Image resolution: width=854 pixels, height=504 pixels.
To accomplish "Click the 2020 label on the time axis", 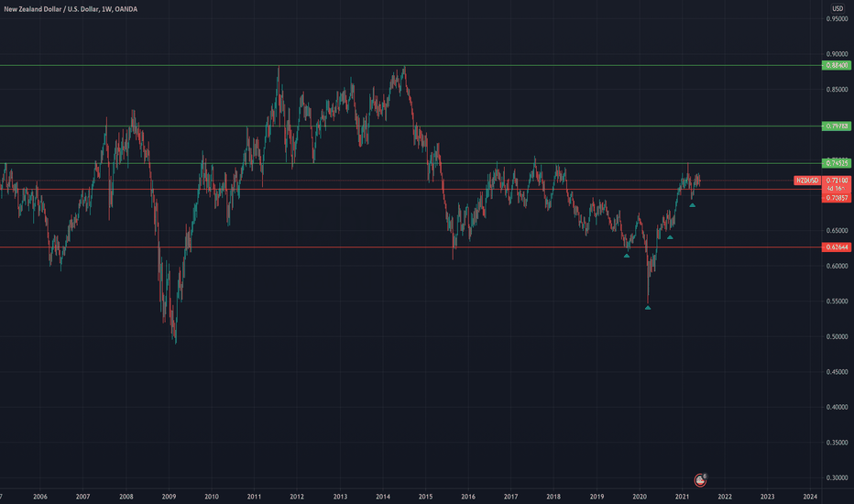I will click(640, 497).
